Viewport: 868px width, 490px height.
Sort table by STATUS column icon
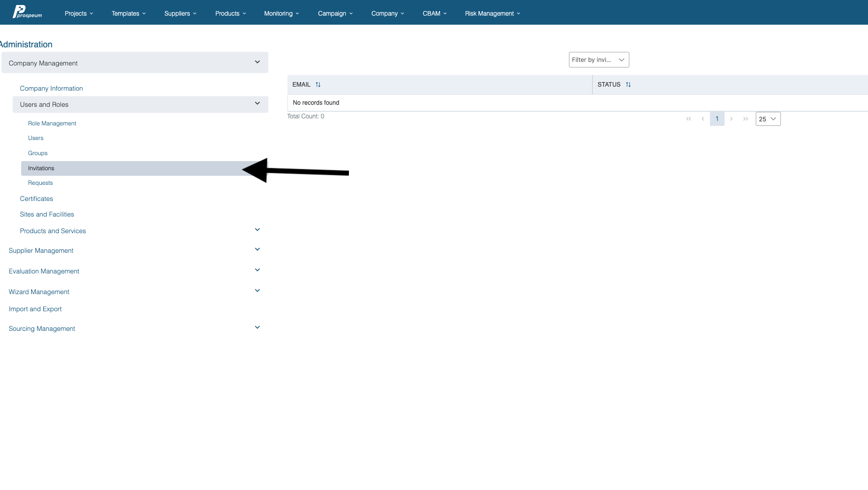pyautogui.click(x=628, y=85)
